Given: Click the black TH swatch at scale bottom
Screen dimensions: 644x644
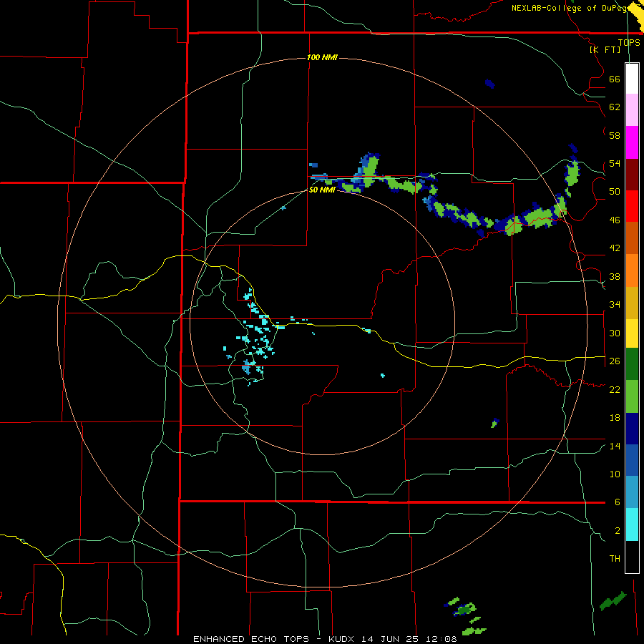Looking at the screenshot, I should pyautogui.click(x=632, y=557).
